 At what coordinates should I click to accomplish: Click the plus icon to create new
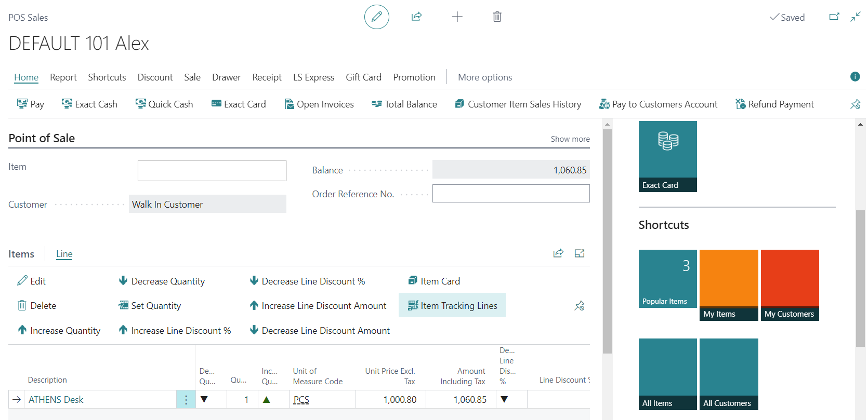457,17
